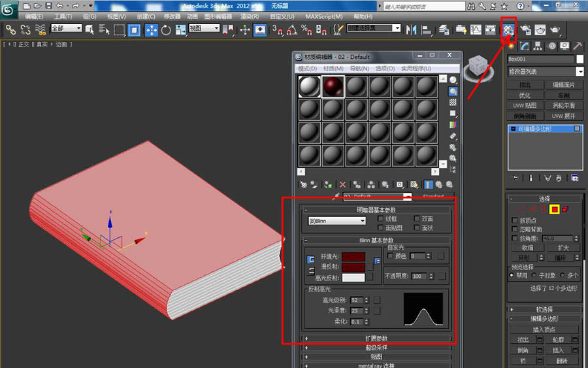
Task: Open Render Setup teapot icon
Action: click(x=525, y=29)
